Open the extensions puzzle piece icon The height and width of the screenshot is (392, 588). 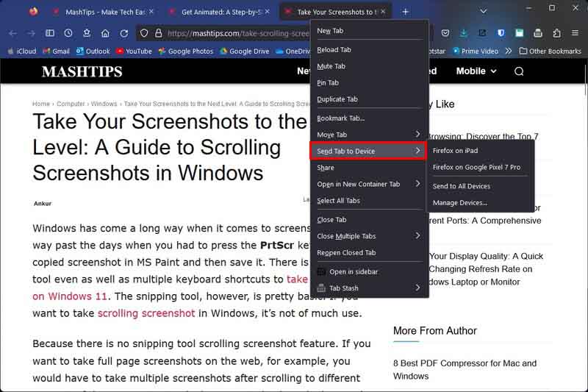[x=556, y=33]
